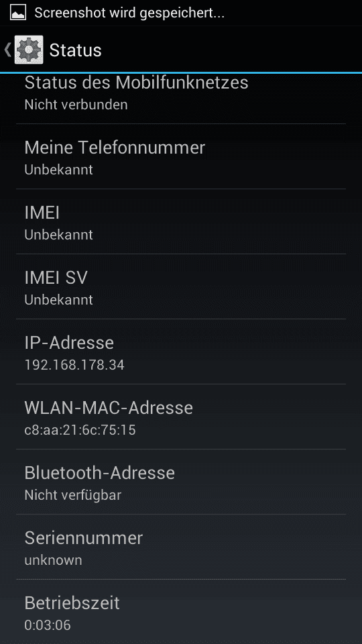Open the 'Screenshot wird gespeichert...' notification text
The image size is (362, 644).
(x=129, y=13)
